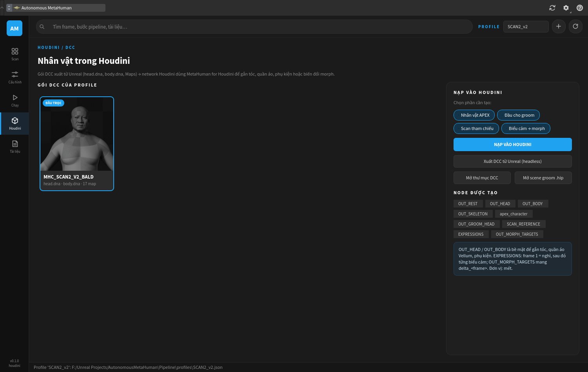
Task: Click Xuất DCC từ Unreal (headless)
Action: (513, 161)
